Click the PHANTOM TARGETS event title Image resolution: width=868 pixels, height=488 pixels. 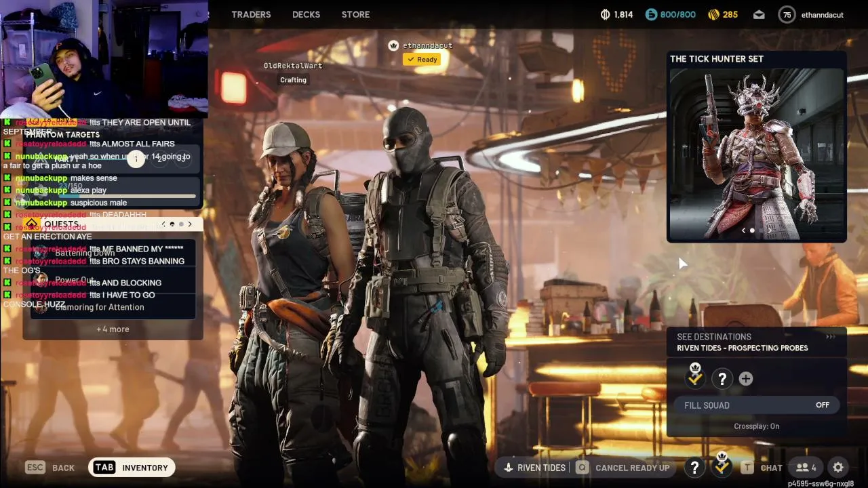[62, 134]
